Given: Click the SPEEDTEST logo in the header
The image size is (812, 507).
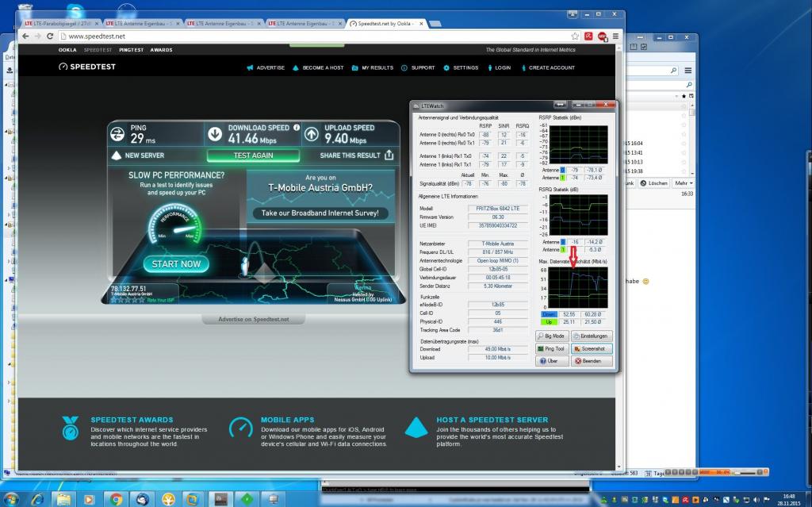Looking at the screenshot, I should 87,67.
